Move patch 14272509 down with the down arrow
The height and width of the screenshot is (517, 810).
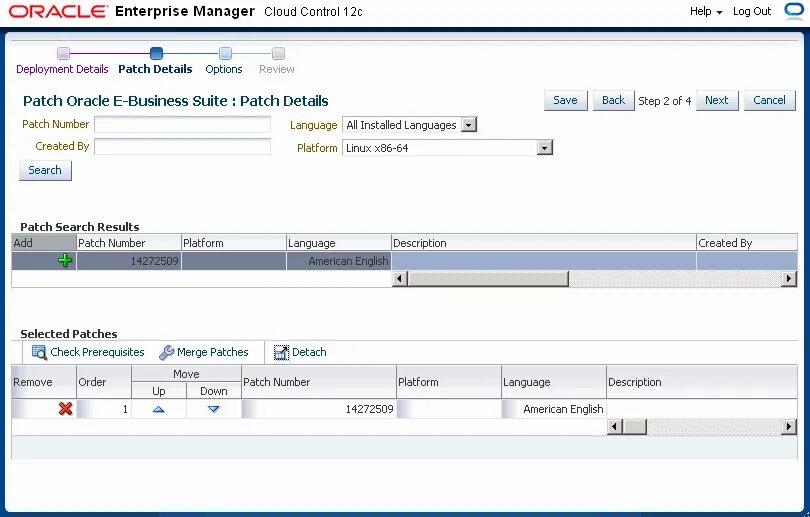(213, 409)
